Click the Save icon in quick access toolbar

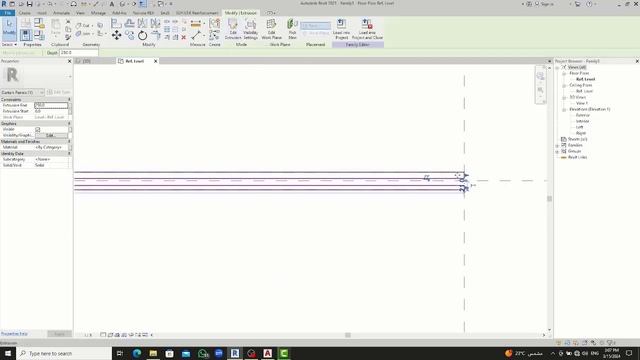pos(29,4)
